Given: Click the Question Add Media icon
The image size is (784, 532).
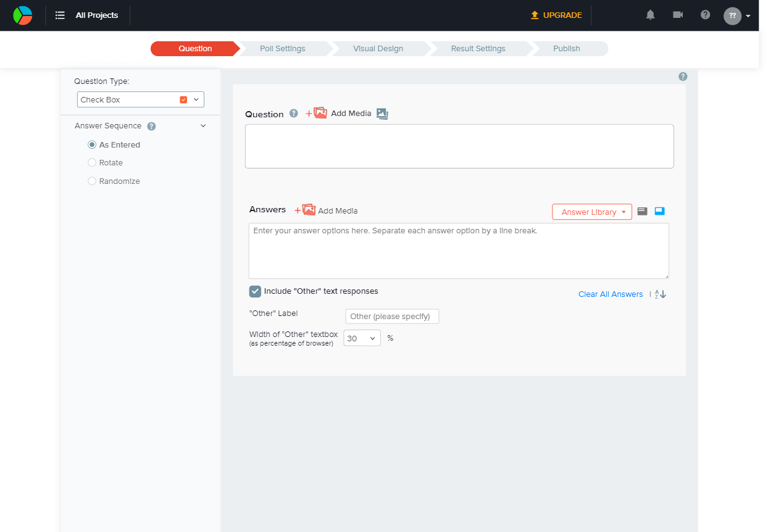Looking at the screenshot, I should click(x=317, y=113).
